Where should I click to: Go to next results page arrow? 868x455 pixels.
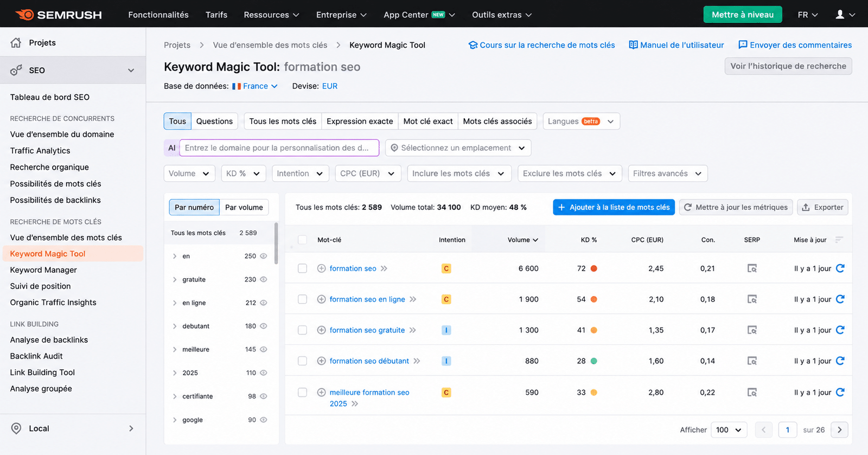coord(840,430)
